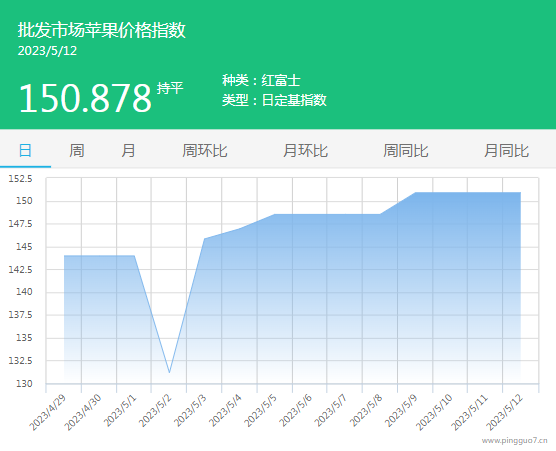Switch to the 周 weekly tab

(x=77, y=151)
